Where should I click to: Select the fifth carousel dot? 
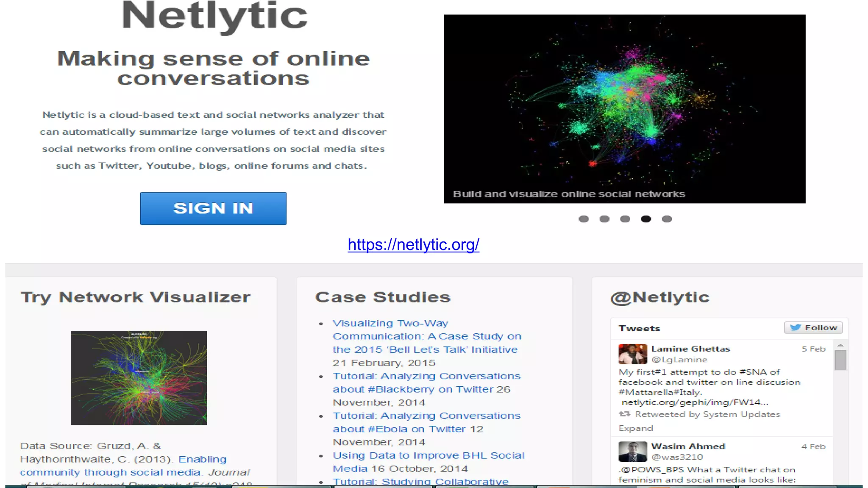(667, 219)
